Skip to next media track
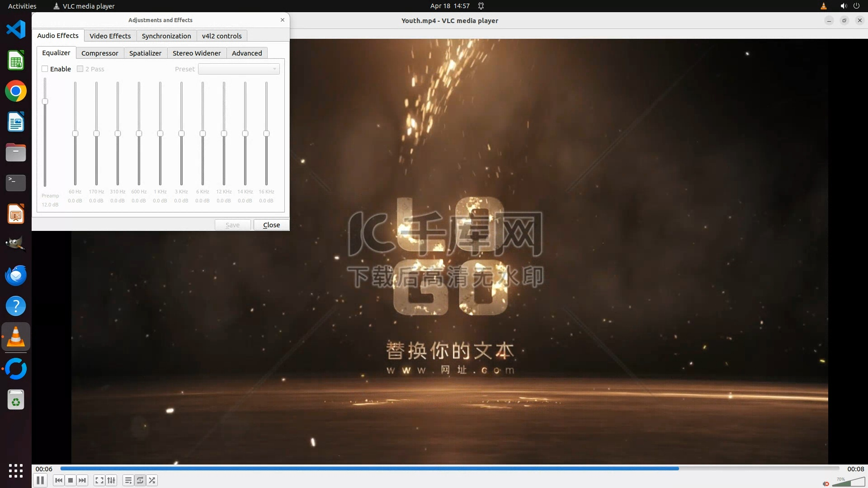Viewport: 868px width, 488px height. pyautogui.click(x=82, y=480)
